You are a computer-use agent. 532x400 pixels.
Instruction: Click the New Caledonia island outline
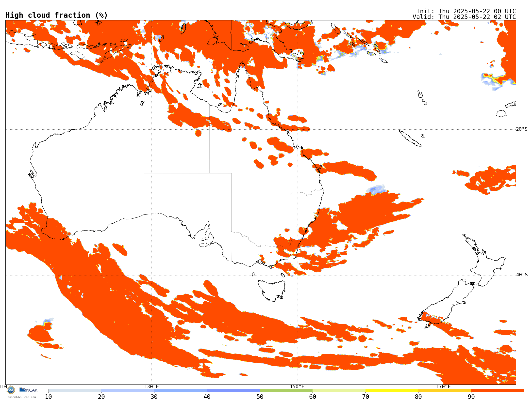coord(410,138)
